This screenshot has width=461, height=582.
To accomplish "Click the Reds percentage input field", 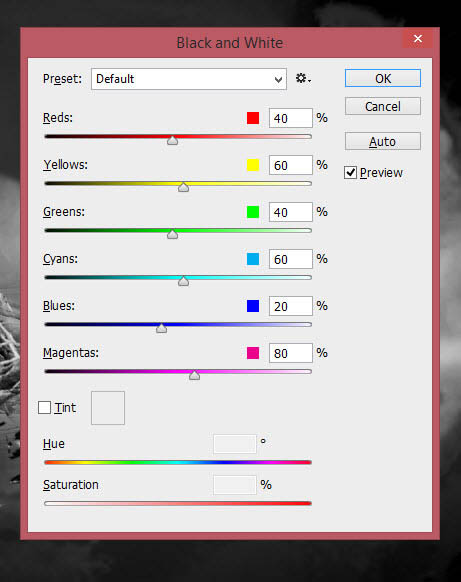I will tap(291, 118).
